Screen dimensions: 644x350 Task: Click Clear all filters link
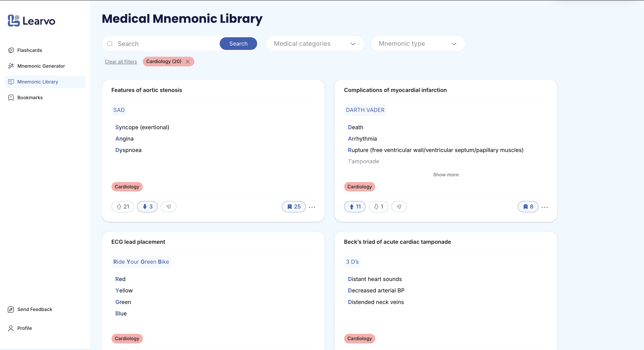coord(121,62)
